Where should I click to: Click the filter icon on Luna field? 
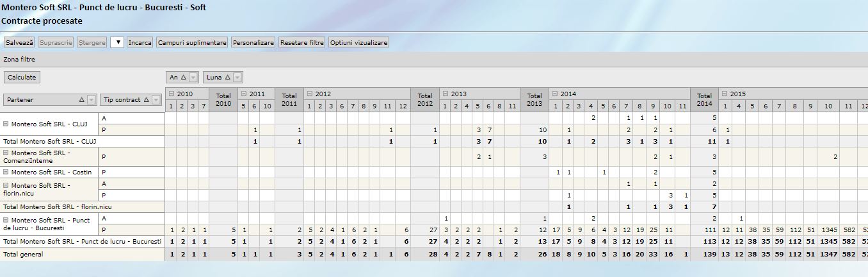pyautogui.click(x=237, y=77)
